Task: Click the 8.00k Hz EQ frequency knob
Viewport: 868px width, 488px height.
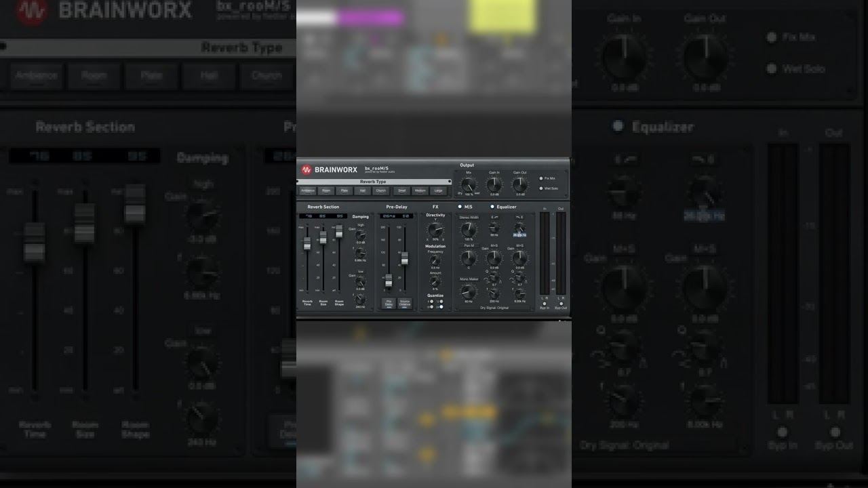Action: point(519,293)
